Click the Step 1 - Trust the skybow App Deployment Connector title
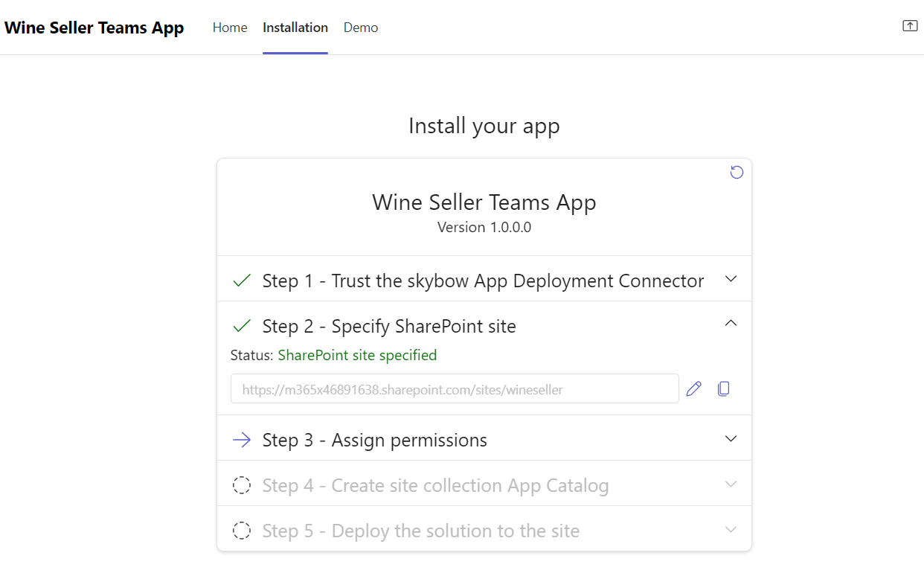The height and width of the screenshot is (573, 924). 483,281
